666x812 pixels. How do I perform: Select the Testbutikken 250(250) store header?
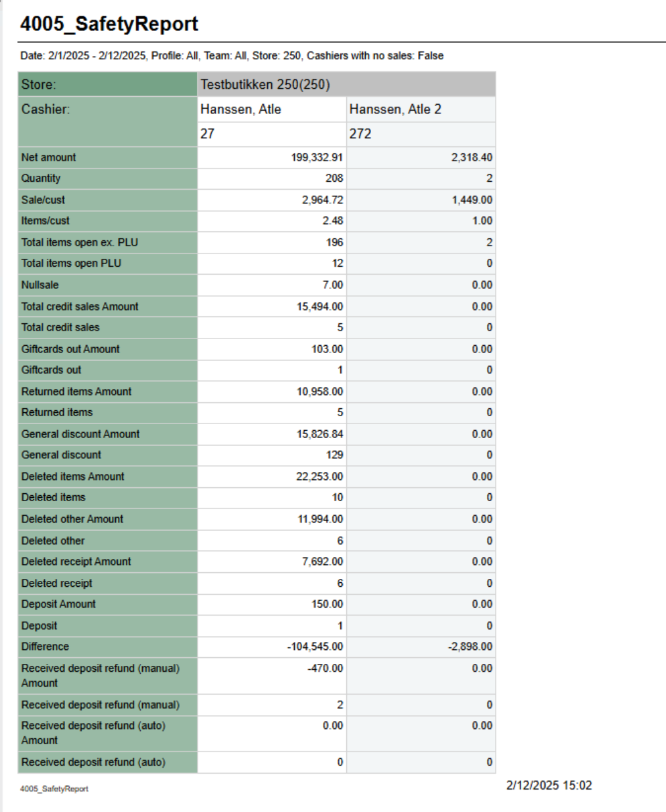click(265, 84)
